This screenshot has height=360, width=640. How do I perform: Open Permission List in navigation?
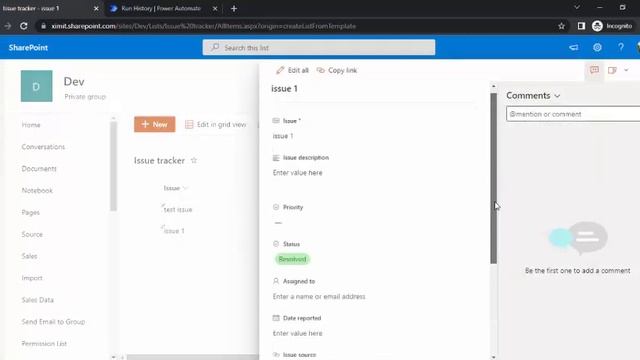(44, 344)
